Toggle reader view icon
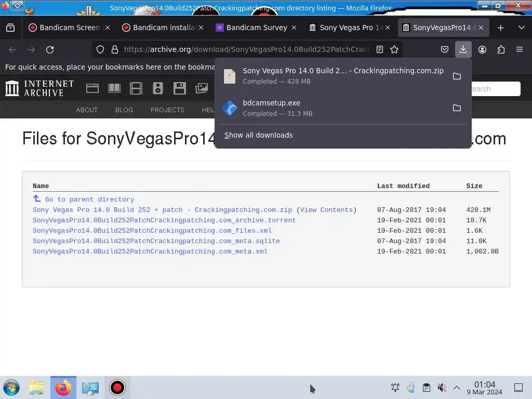 380,49
